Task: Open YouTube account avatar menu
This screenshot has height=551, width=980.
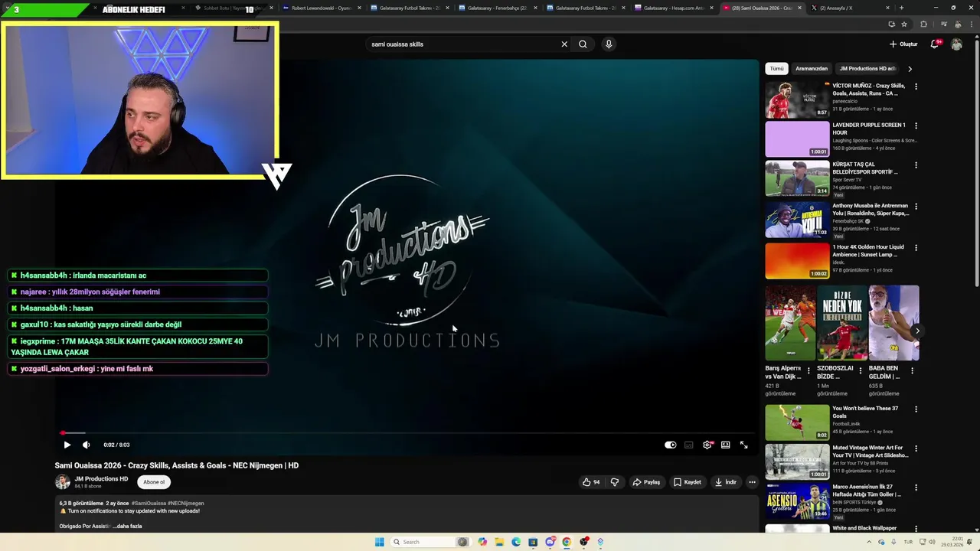Action: click(957, 44)
